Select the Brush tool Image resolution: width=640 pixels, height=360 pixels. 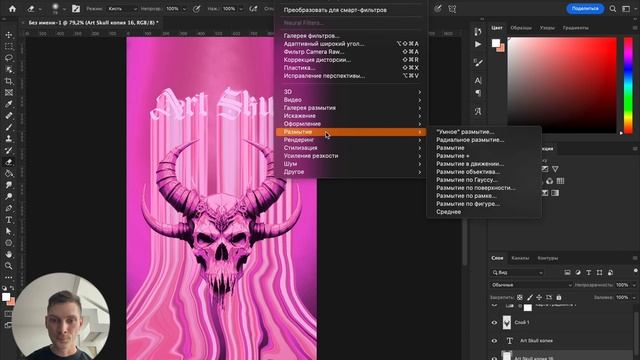[9, 127]
